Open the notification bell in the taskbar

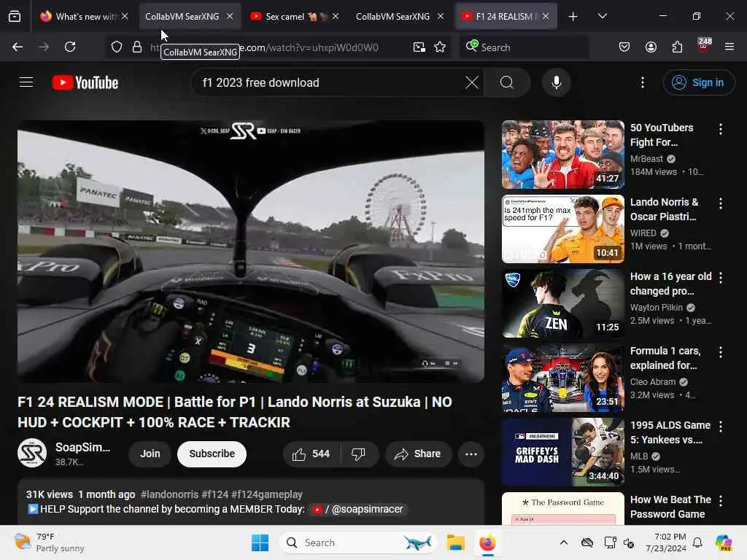[697, 542]
